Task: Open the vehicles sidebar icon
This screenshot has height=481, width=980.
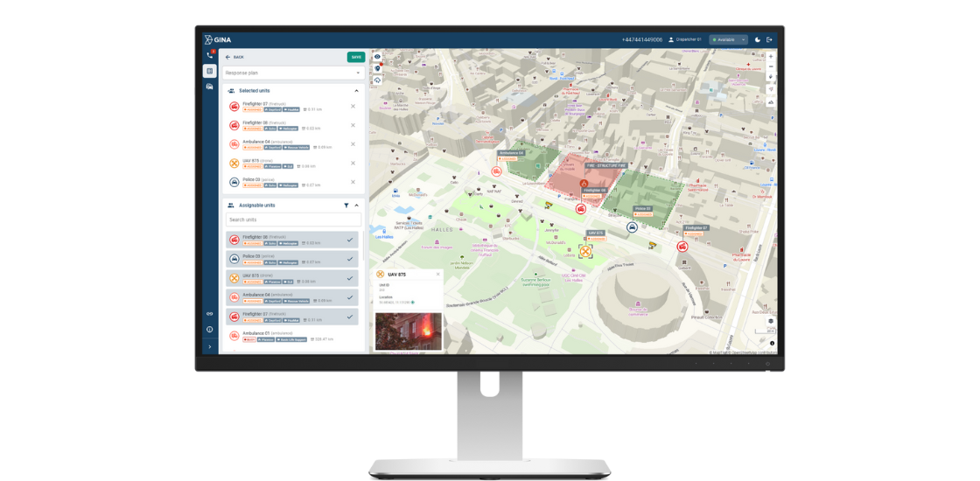Action: point(209,87)
